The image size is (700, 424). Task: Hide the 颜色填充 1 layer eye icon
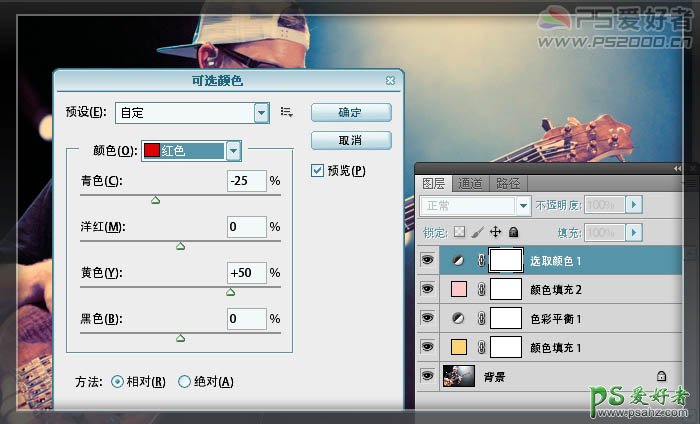pos(428,347)
